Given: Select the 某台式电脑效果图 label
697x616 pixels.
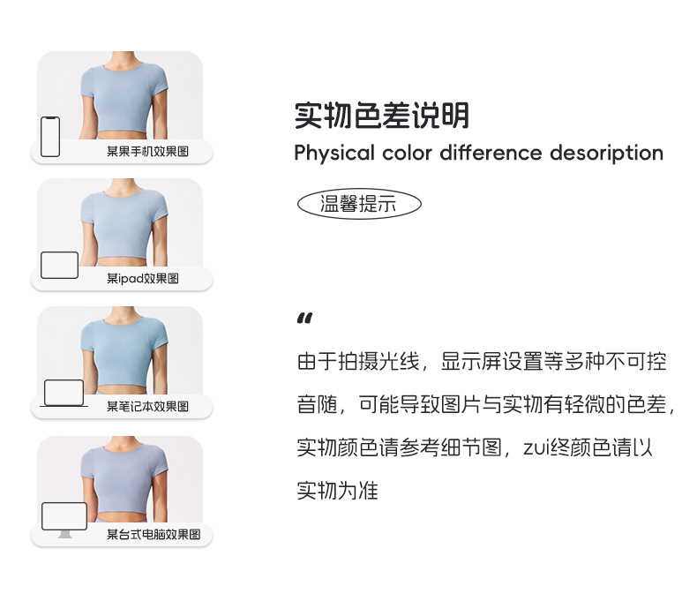Looking at the screenshot, I should point(154,534).
